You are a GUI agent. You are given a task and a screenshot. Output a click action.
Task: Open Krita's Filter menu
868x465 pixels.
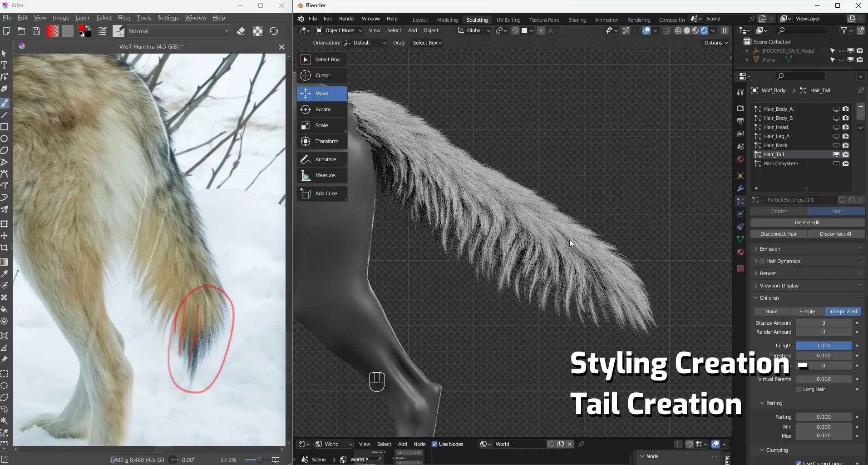click(124, 18)
